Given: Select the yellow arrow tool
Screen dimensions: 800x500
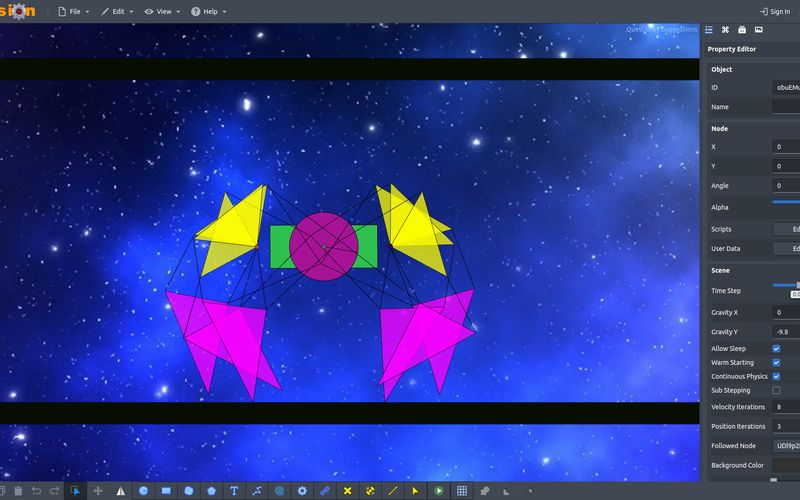Looking at the screenshot, I should (415, 491).
